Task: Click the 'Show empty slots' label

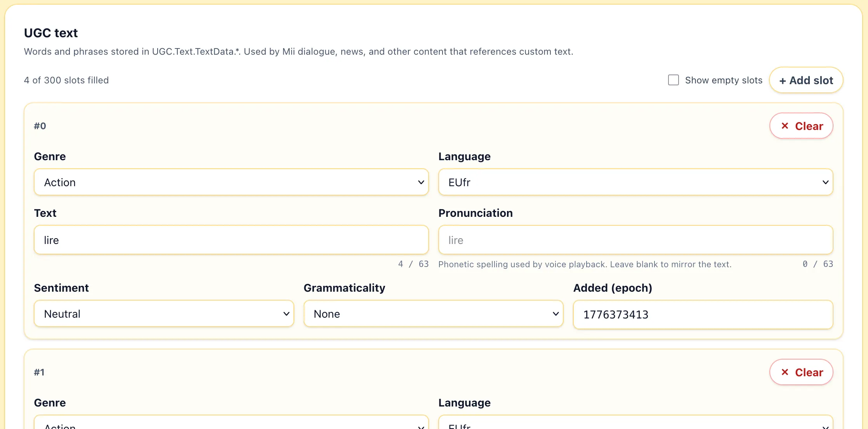Action: [x=724, y=80]
